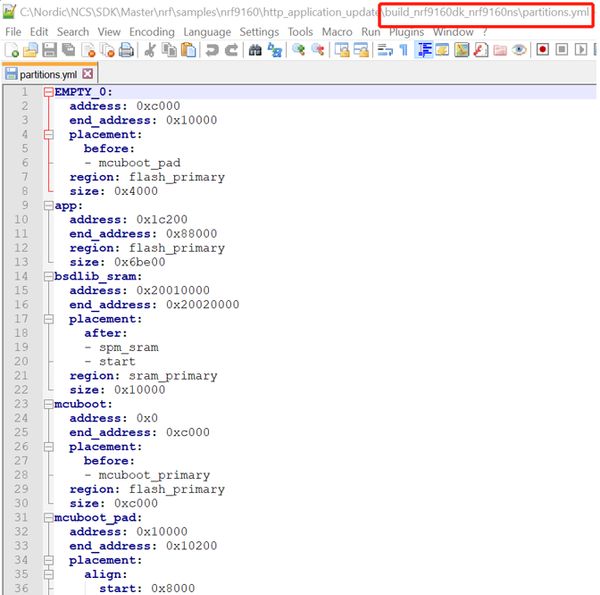Screen dimensions: 600x595
Task: Open the View menu
Action: (109, 32)
